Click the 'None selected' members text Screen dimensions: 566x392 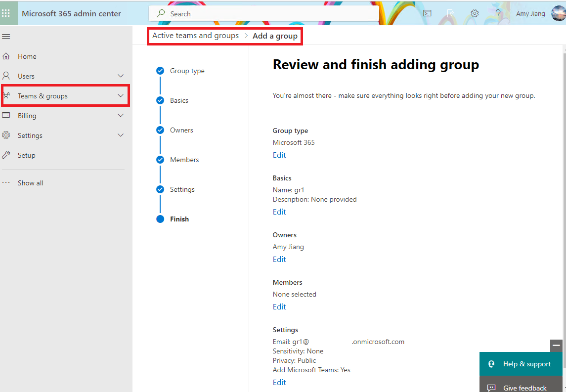(294, 294)
